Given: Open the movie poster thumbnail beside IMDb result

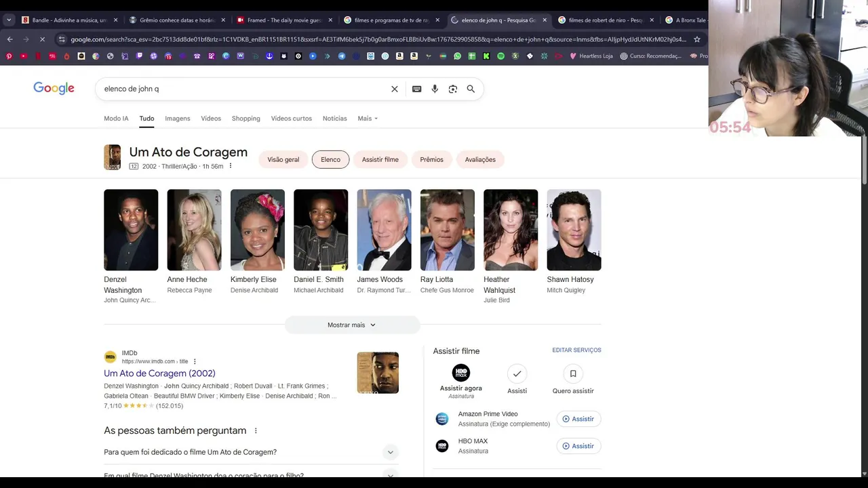Looking at the screenshot, I should pos(378,373).
